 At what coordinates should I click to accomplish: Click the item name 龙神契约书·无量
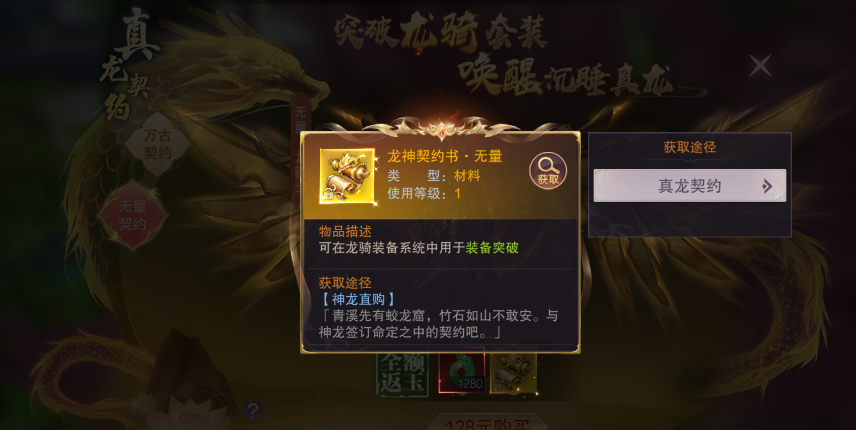point(444,157)
